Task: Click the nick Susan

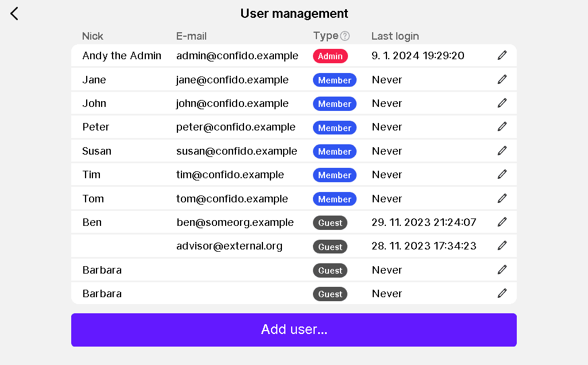Action: click(96, 151)
